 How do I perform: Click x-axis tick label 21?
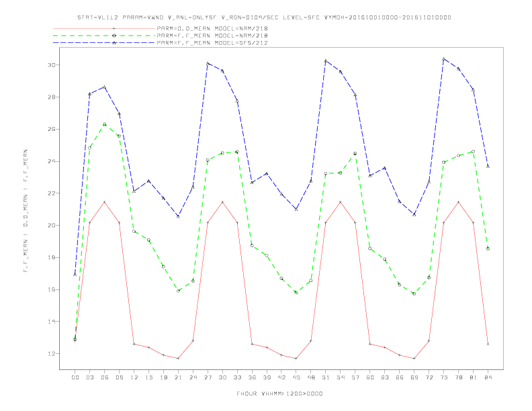[178, 377]
